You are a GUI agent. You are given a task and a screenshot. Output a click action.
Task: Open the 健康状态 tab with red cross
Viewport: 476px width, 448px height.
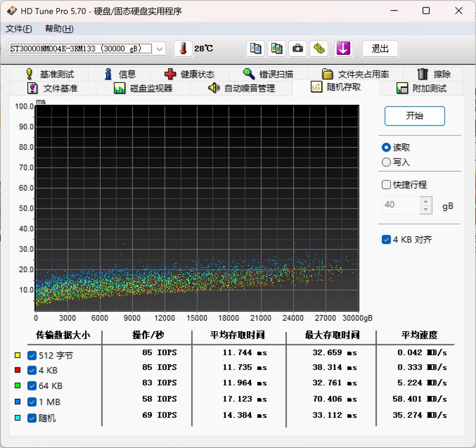pos(189,74)
